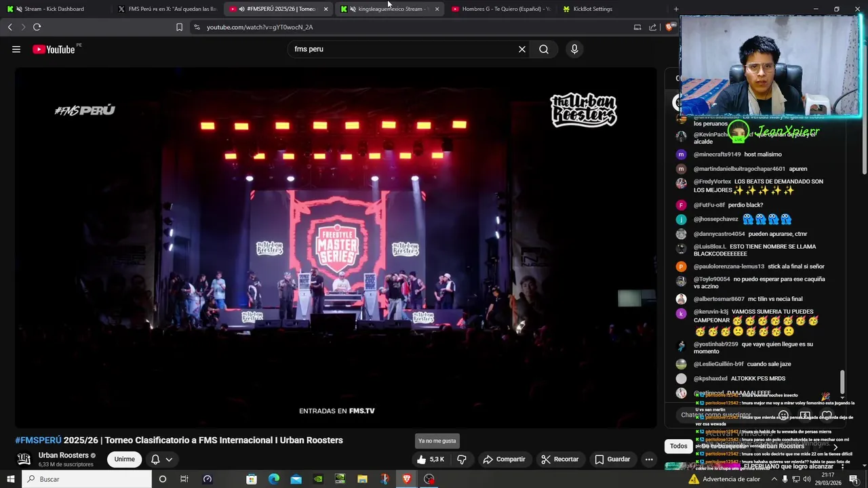This screenshot has height=488, width=868.
Task: Open the Cortana circle on the taskbar
Action: pyautogui.click(x=162, y=479)
